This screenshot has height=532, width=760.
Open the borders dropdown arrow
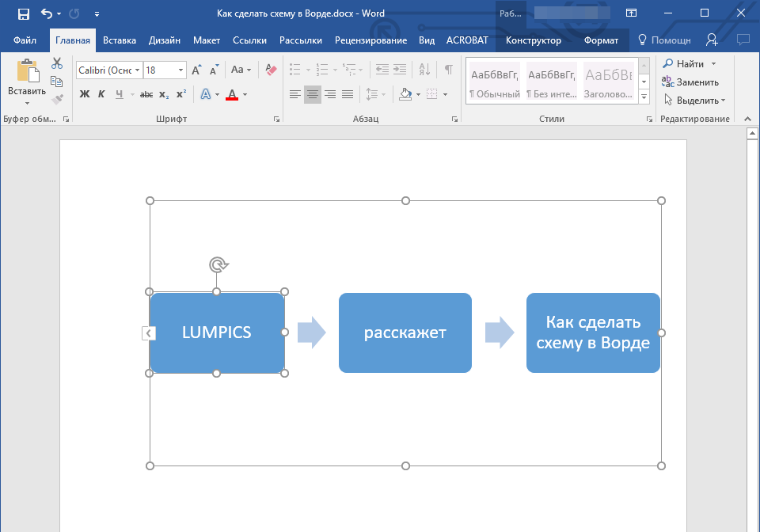coord(446,94)
